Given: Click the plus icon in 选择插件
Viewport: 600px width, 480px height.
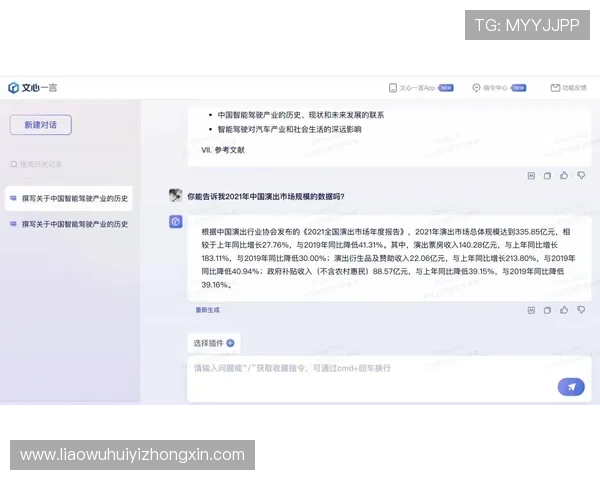Looking at the screenshot, I should pos(230,343).
